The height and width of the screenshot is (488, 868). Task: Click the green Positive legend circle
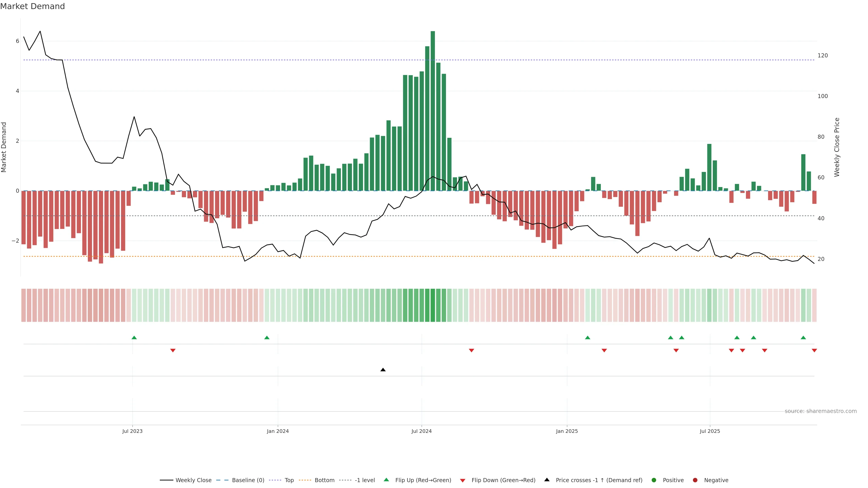click(x=654, y=480)
